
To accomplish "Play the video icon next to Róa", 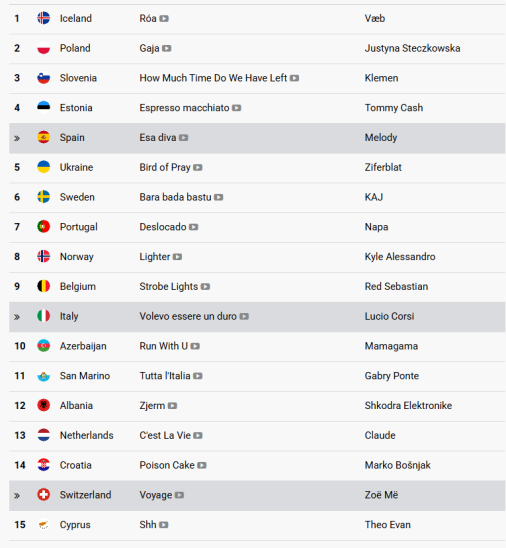I will (x=164, y=19).
